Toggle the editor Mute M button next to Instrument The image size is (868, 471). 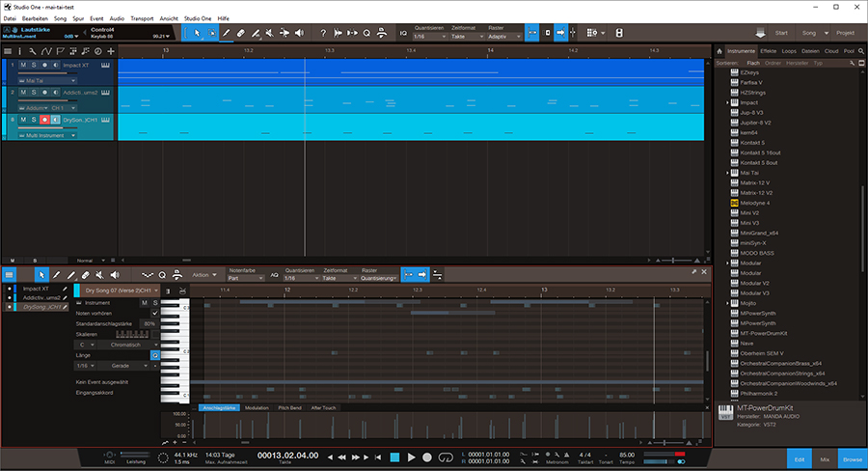point(145,303)
